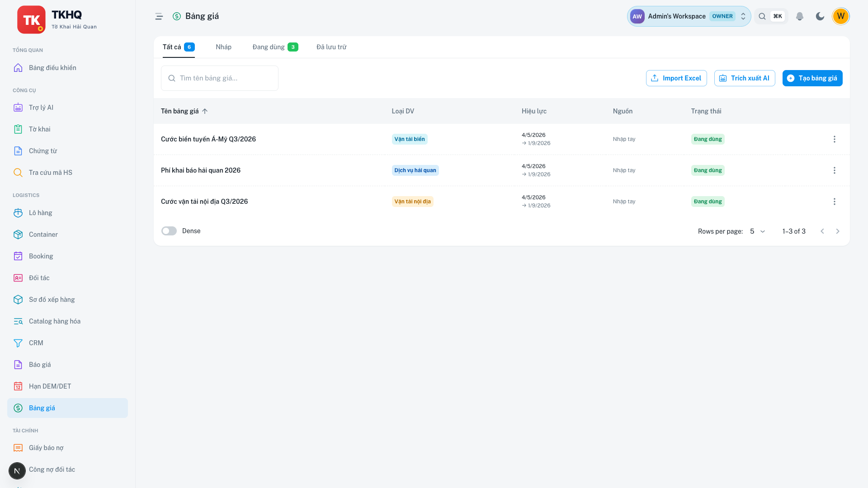Switch to the Nháp tab
The image size is (868, 488).
223,47
